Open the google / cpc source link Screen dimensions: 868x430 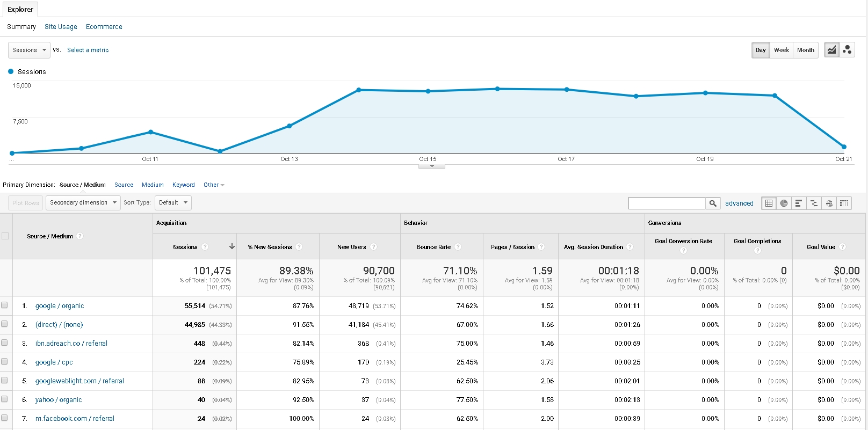pyautogui.click(x=54, y=362)
